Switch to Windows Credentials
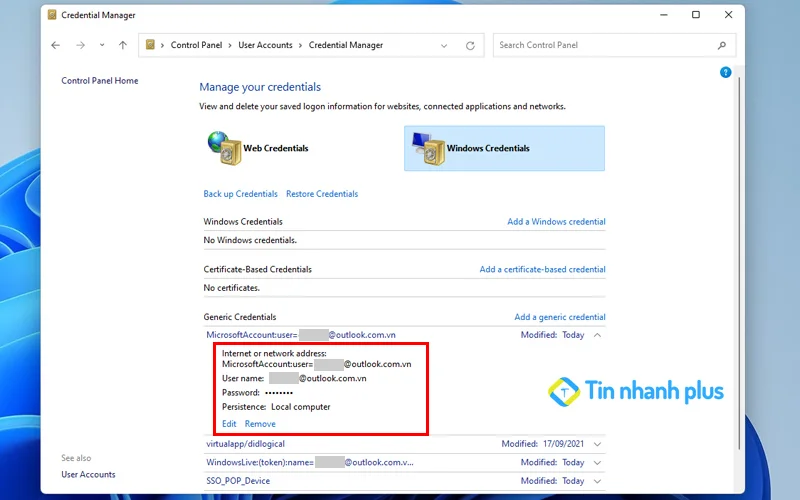The image size is (800, 500). [x=504, y=148]
